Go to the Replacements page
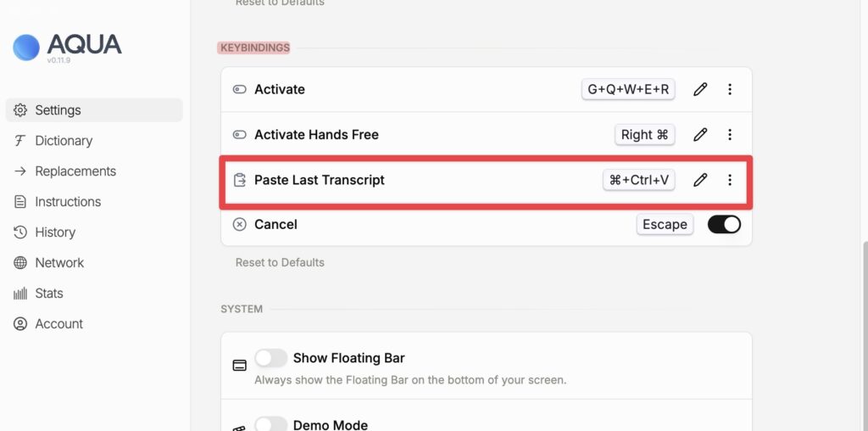Viewport: 868px width, 431px height. [x=75, y=171]
